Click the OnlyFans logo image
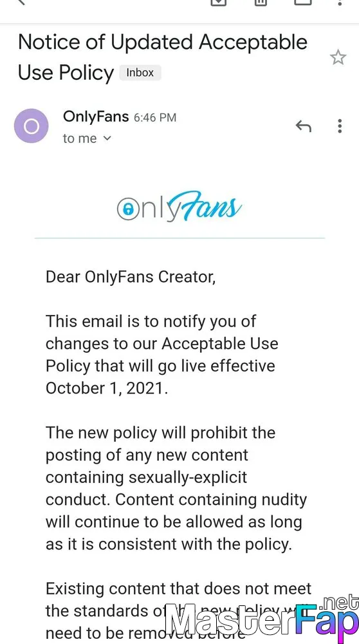 pos(179,206)
